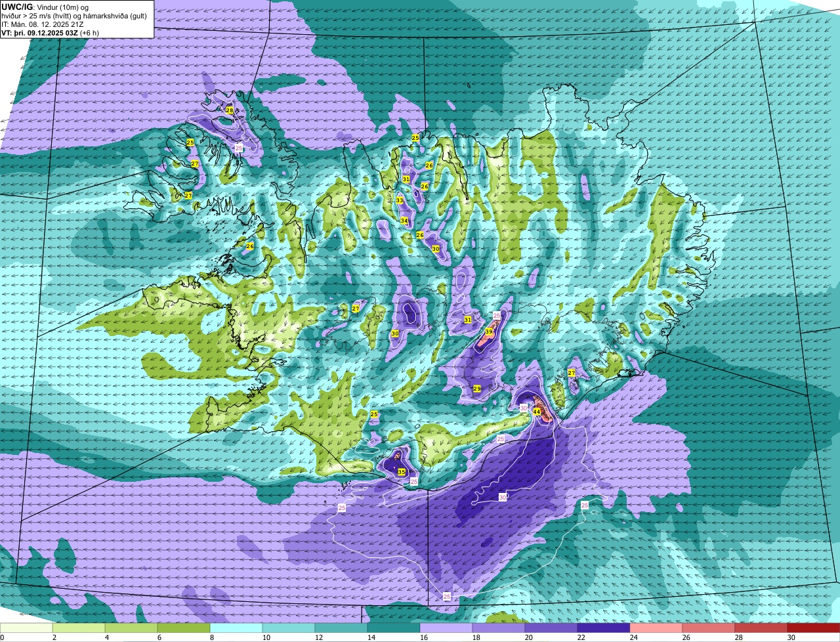Image resolution: width=840 pixels, height=642 pixels.
Task: Click the yellow '29' peak gust label on map
Action: (477, 389)
